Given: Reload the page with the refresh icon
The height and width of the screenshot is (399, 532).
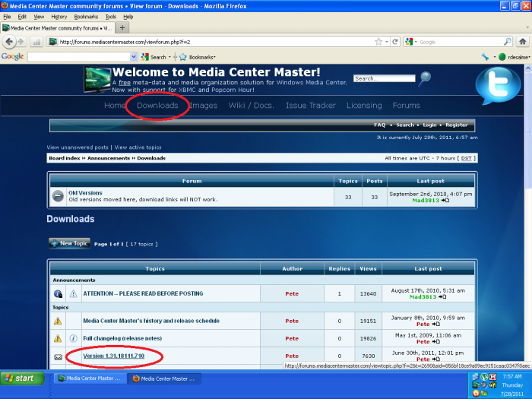Looking at the screenshot, I should 395,42.
